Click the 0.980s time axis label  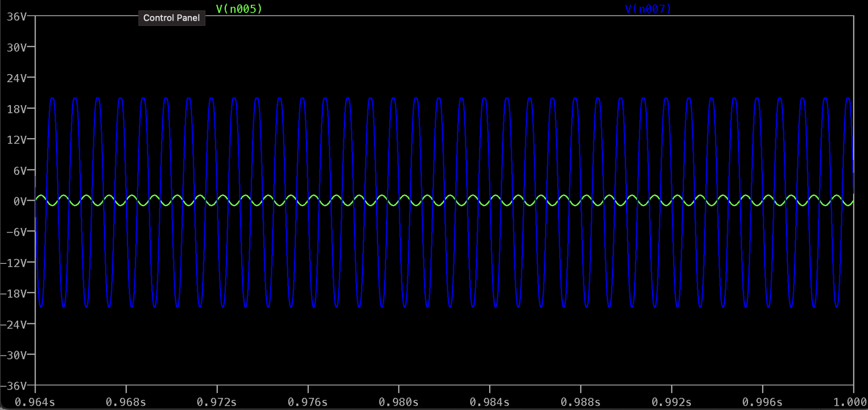(398, 402)
